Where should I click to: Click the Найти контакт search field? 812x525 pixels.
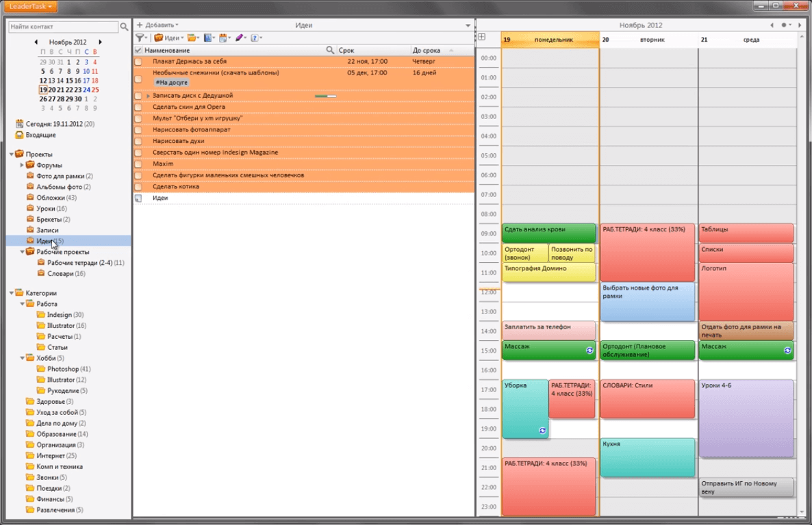(63, 27)
